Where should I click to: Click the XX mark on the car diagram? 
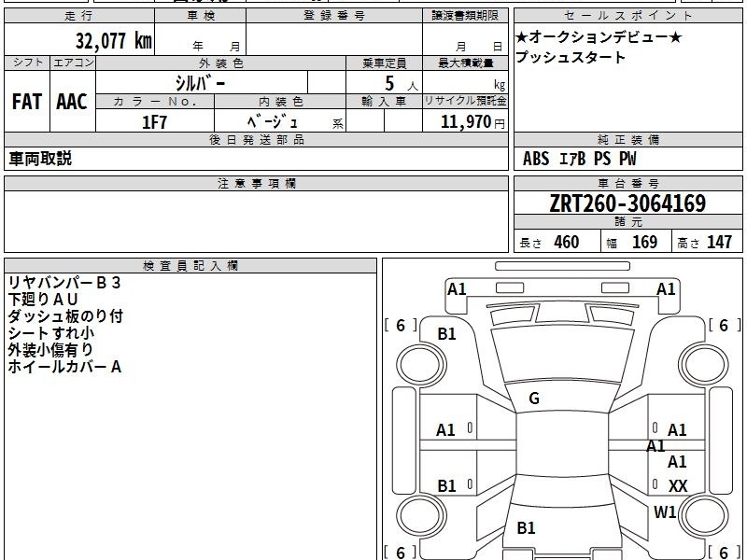point(678,486)
